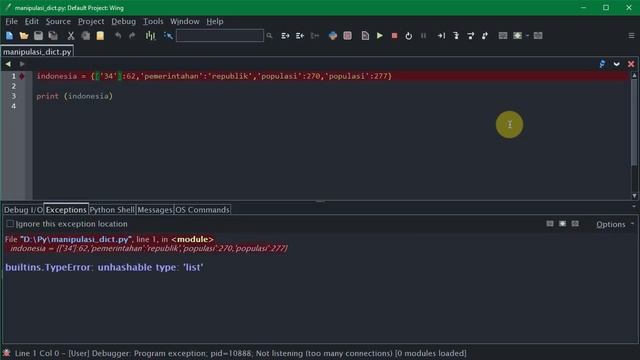The image size is (640, 360).
Task: Enable Ignore this exception location checkbox
Action: pyautogui.click(x=10, y=224)
